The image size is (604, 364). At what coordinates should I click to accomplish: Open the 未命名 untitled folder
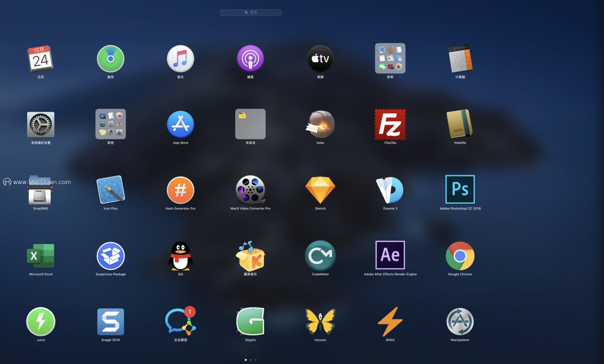tap(250, 124)
